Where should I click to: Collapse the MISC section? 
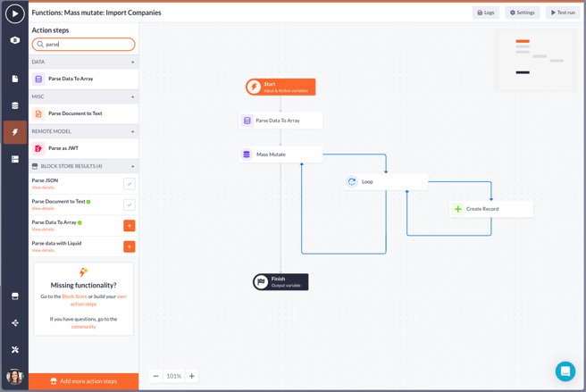tap(133, 96)
